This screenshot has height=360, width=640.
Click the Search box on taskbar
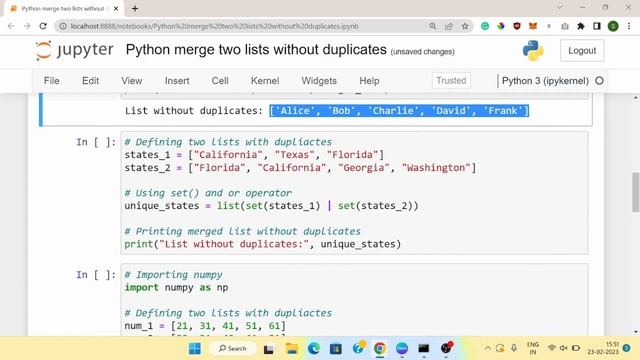(x=233, y=349)
